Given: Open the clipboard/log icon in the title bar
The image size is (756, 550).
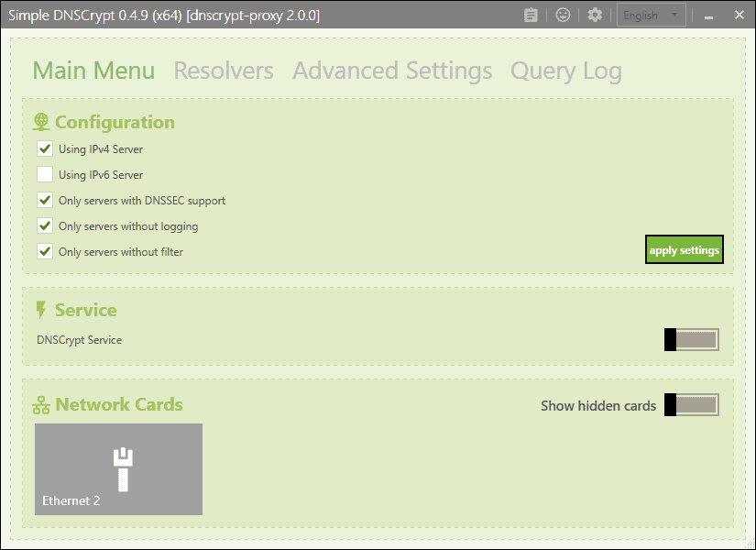Looking at the screenshot, I should click(531, 14).
